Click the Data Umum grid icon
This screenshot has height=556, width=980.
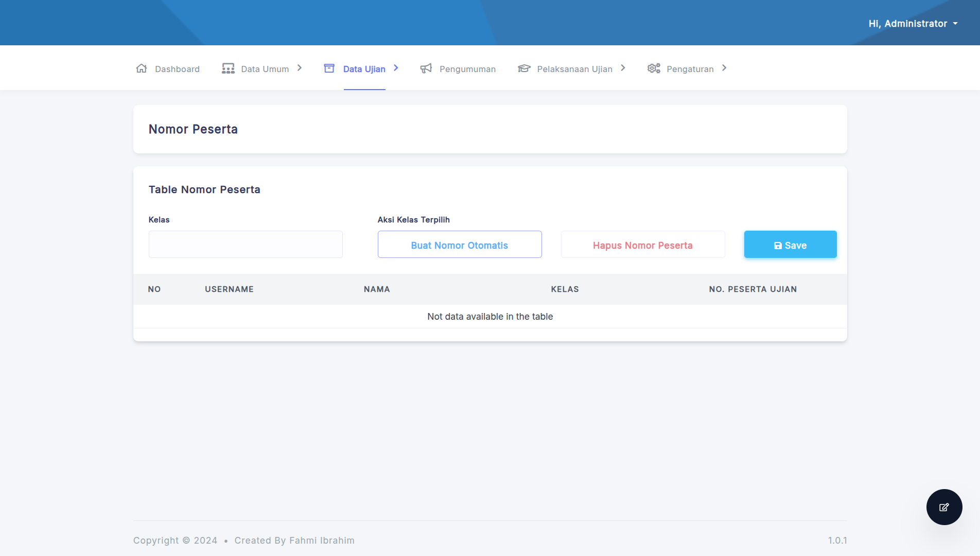(228, 68)
